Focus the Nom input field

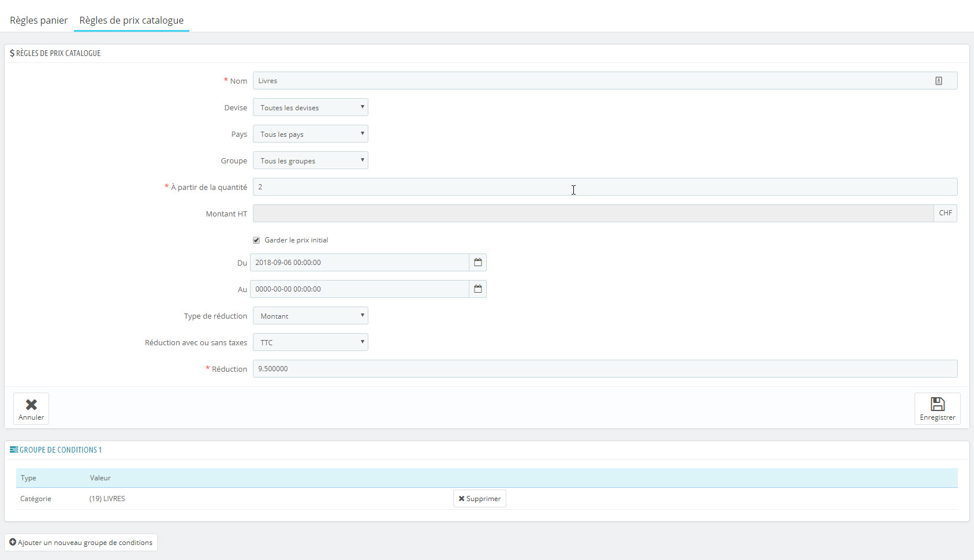coord(605,81)
